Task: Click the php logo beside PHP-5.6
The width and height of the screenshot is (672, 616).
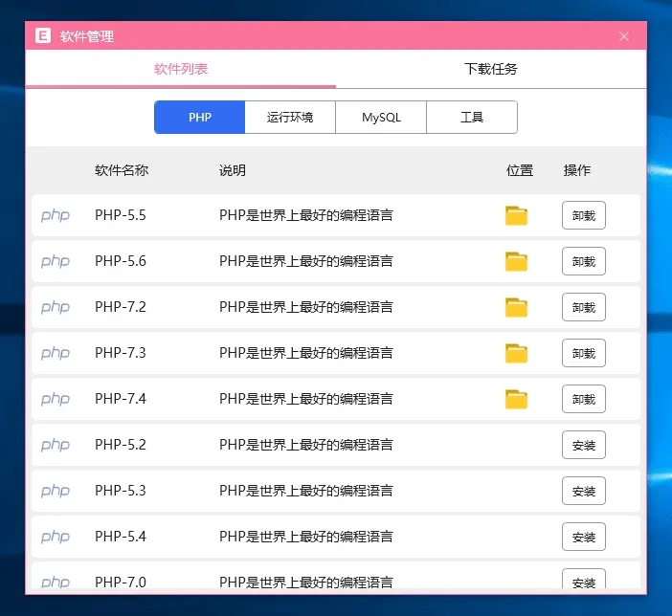Action: [x=56, y=261]
